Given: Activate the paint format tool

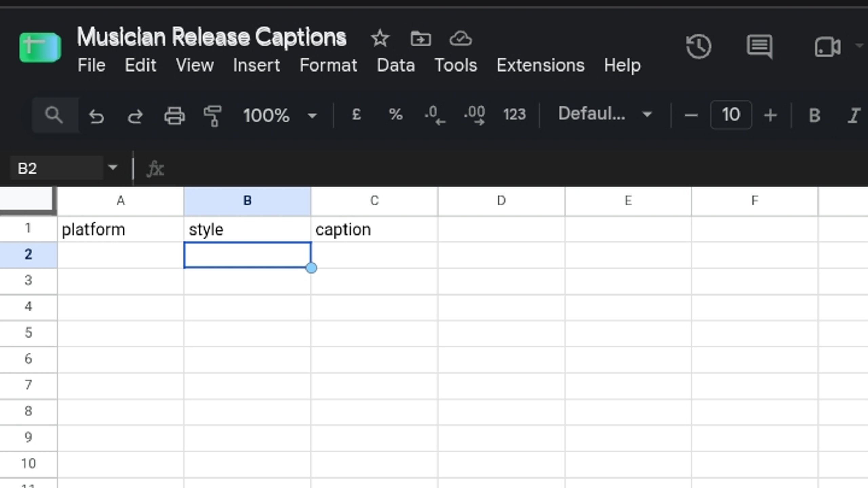Looking at the screenshot, I should (213, 116).
